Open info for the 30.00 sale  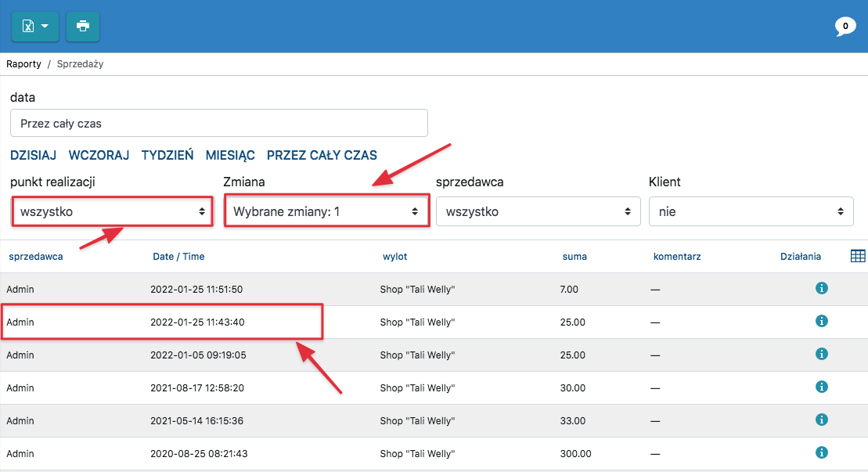[x=821, y=387]
